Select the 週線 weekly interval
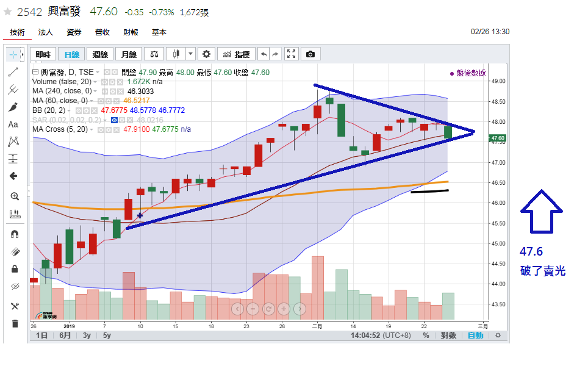588x366 pixels. [x=100, y=54]
